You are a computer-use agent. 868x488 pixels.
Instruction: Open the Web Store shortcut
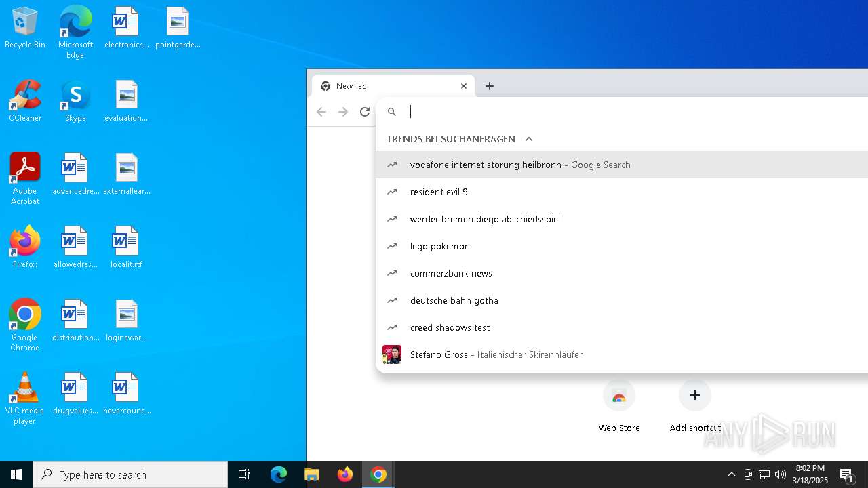coord(619,405)
